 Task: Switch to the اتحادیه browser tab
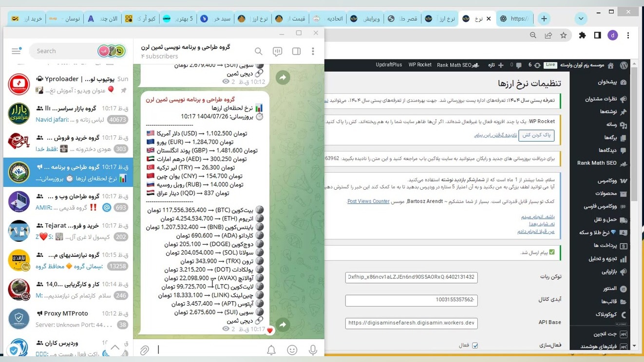(x=327, y=18)
